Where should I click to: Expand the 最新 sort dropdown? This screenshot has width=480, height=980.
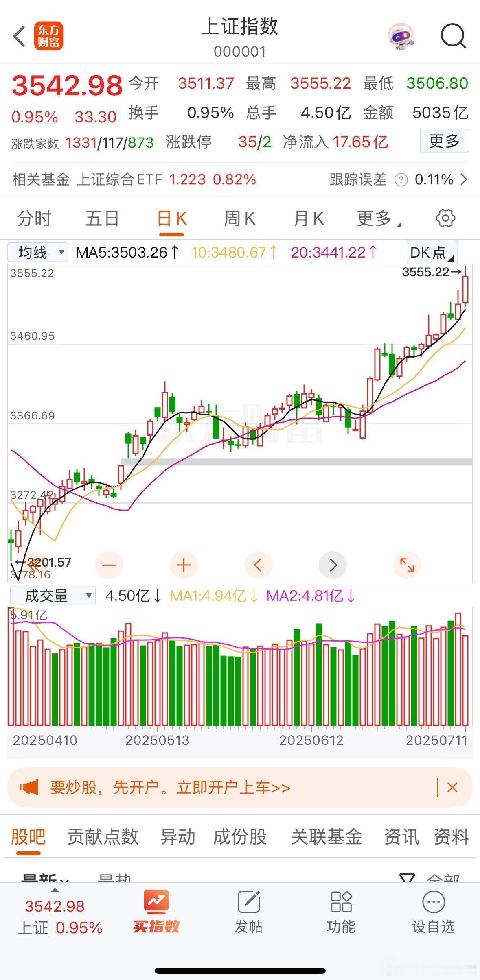[45, 878]
